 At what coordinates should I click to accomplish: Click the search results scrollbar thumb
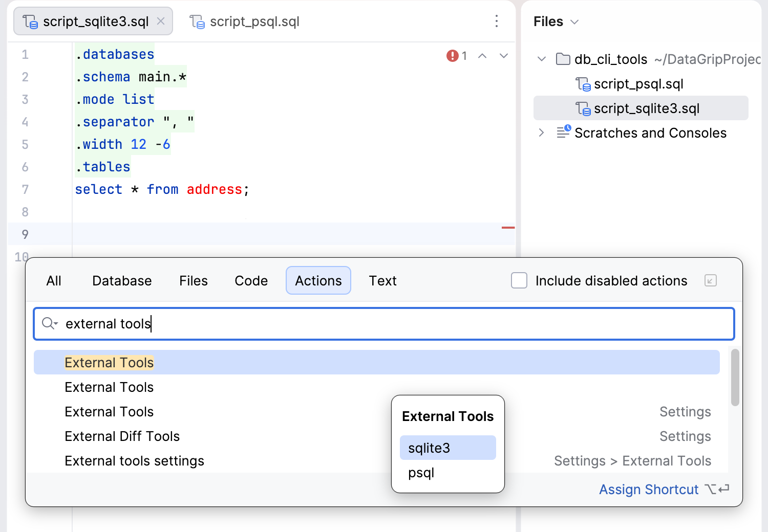point(735,378)
